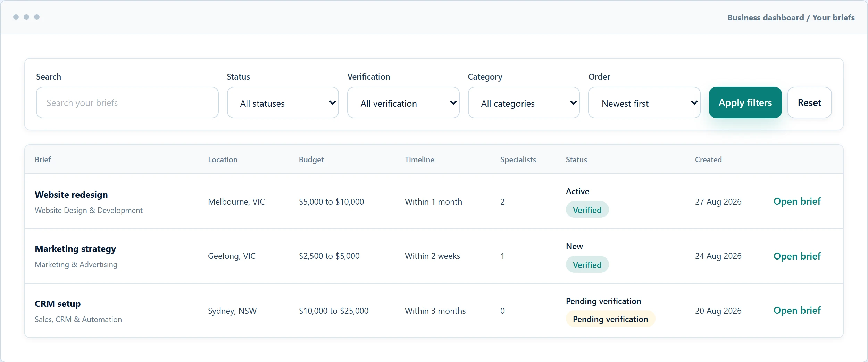Open brief for Website redesign
Image resolution: width=868 pixels, height=362 pixels.
[797, 201]
